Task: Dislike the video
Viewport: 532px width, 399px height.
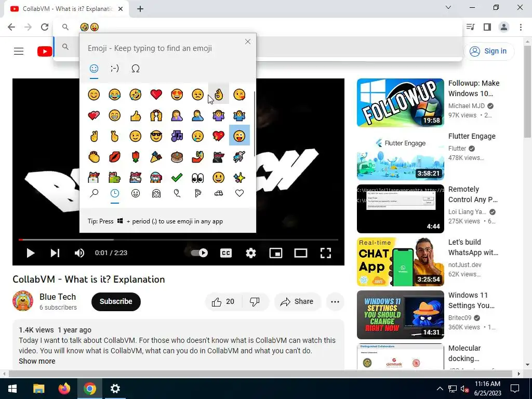Action: point(255,302)
